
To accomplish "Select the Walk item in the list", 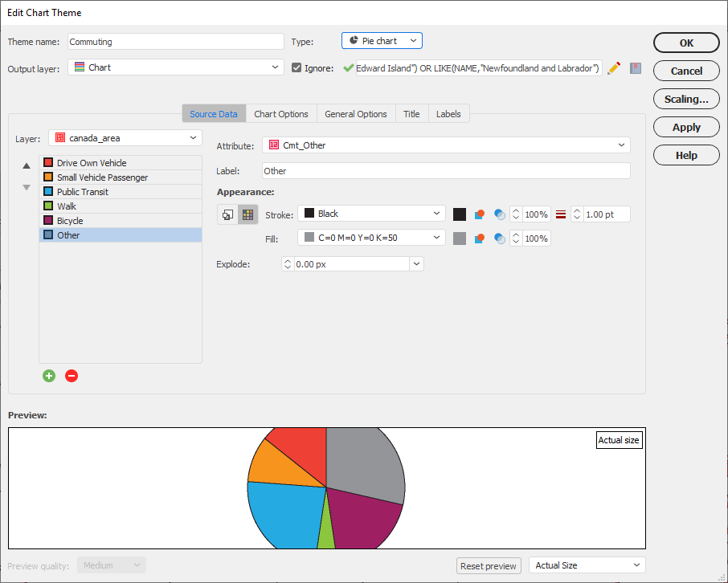I will tap(121, 206).
